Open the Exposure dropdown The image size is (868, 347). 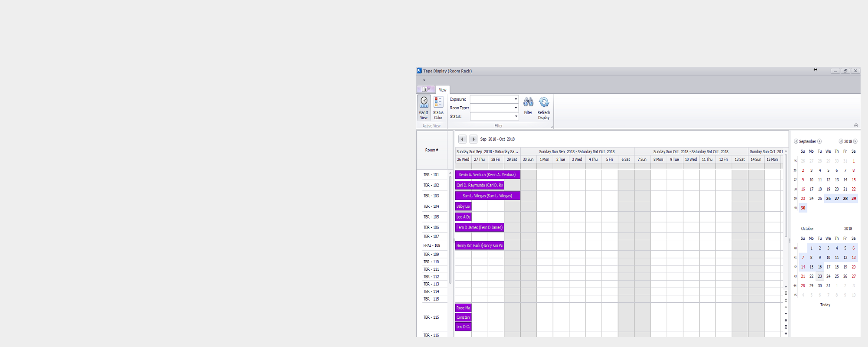[x=516, y=99]
